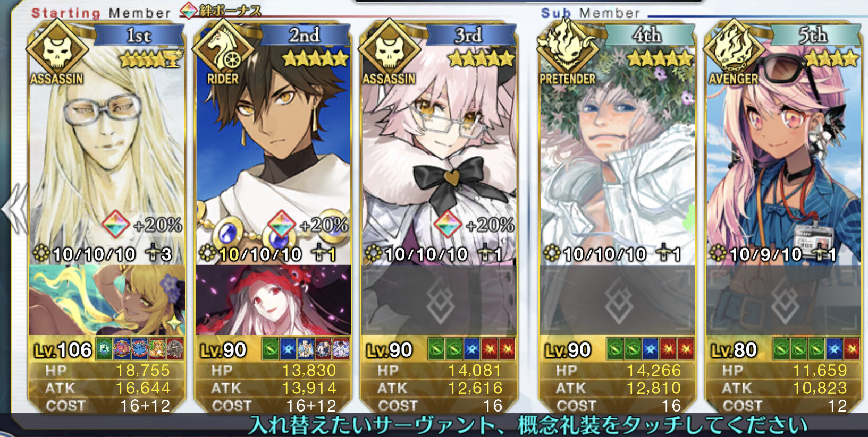Tap the bond bonus gem icon in header
868x437 pixels.
pyautogui.click(x=189, y=10)
